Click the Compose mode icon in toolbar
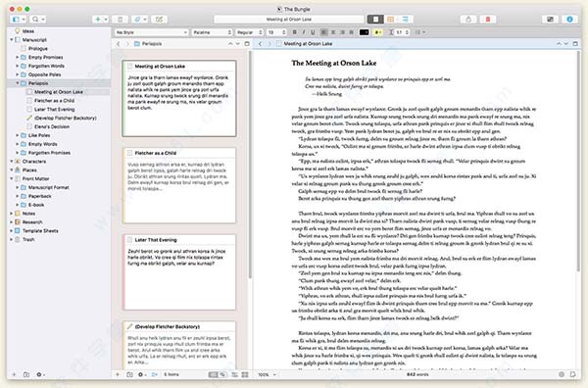This screenshot has height=388, width=588. point(550,20)
